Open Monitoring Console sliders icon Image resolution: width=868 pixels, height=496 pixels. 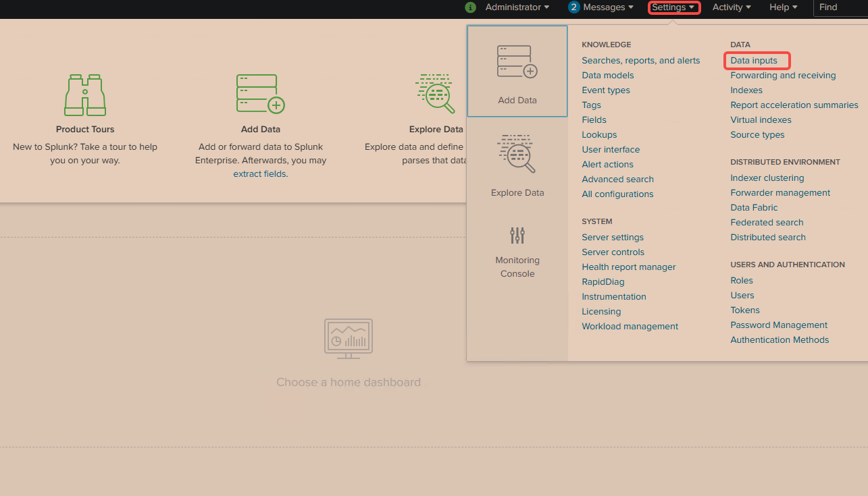(517, 236)
